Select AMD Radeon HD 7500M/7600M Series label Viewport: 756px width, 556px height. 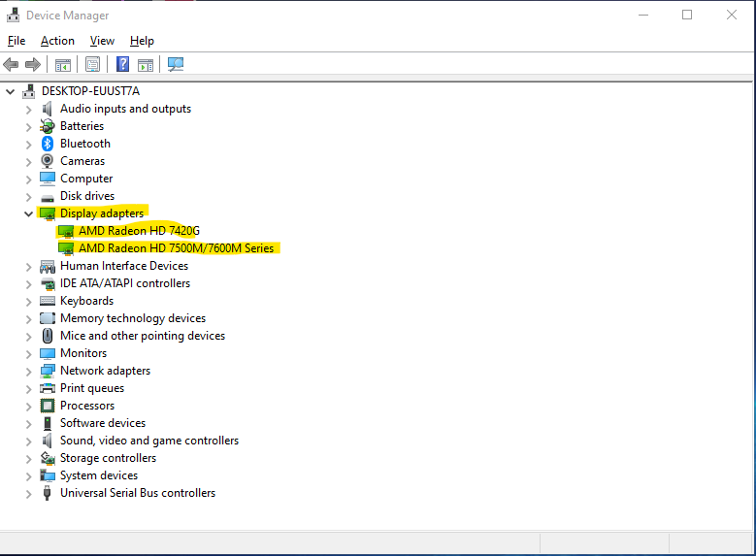(x=176, y=248)
